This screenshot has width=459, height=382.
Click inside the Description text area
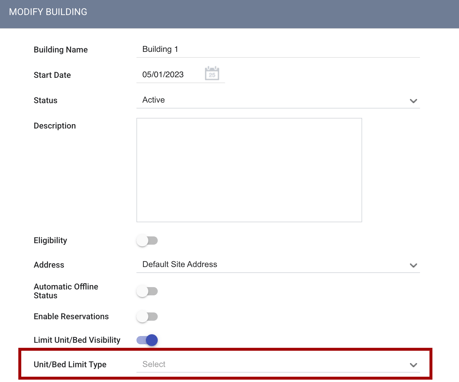tap(249, 170)
